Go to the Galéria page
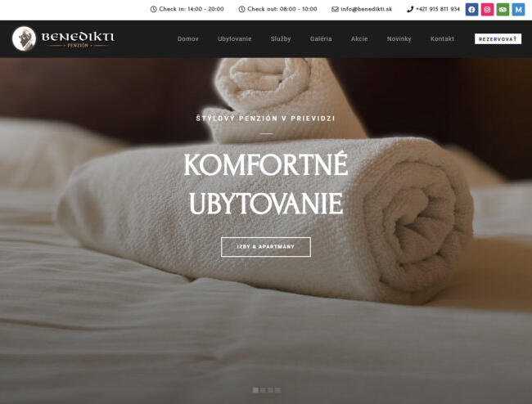This screenshot has width=532, height=404. (x=321, y=38)
